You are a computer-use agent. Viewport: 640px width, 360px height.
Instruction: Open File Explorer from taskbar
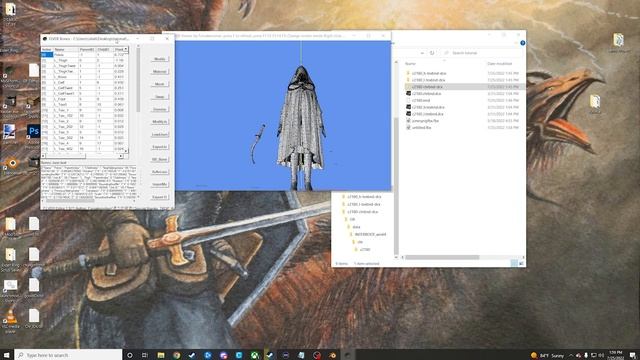[x=161, y=355]
